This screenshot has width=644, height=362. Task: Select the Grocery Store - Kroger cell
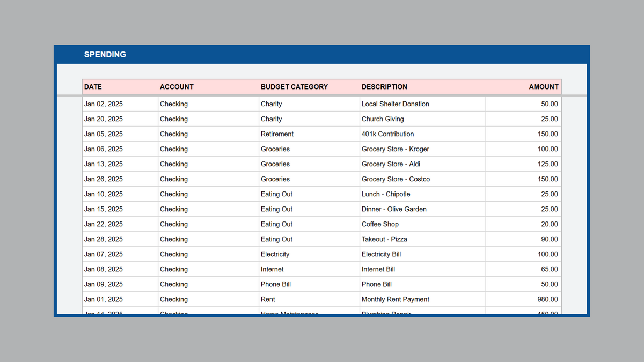423,149
